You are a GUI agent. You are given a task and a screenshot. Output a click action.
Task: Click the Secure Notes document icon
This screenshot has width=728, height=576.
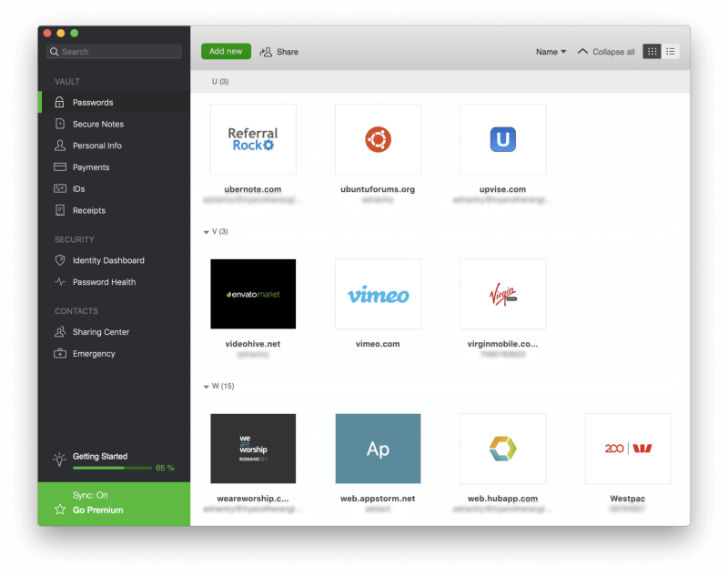pos(59,124)
